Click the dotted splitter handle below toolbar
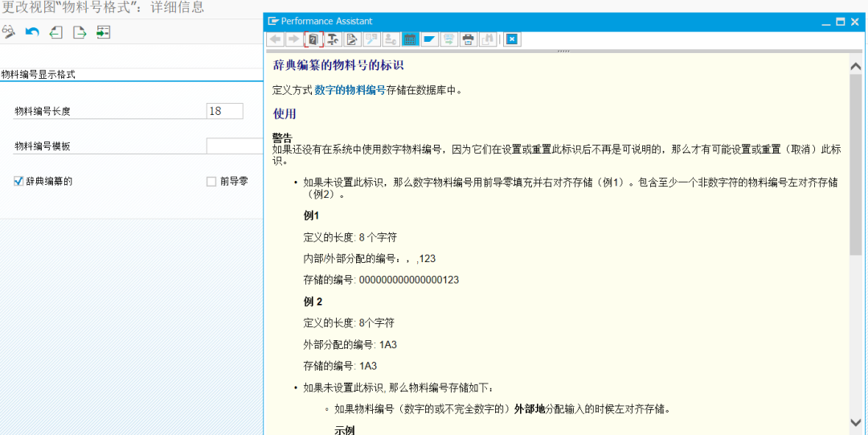The image size is (868, 435). [x=563, y=51]
